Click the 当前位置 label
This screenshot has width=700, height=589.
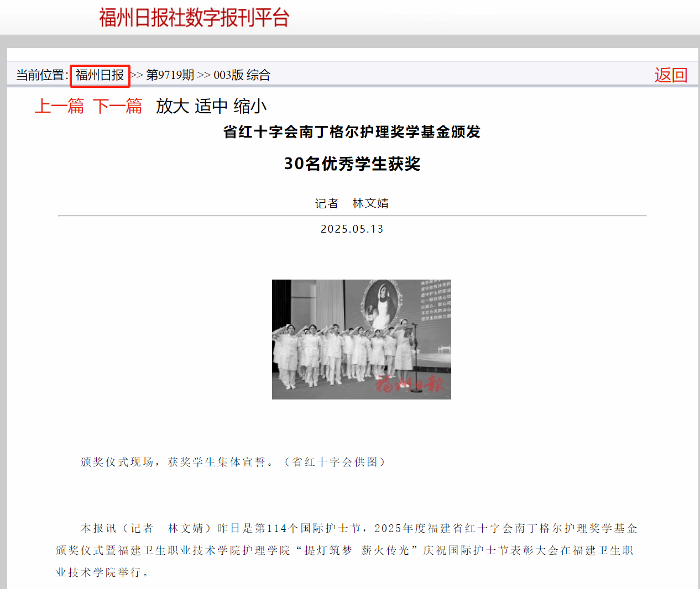click(x=42, y=75)
